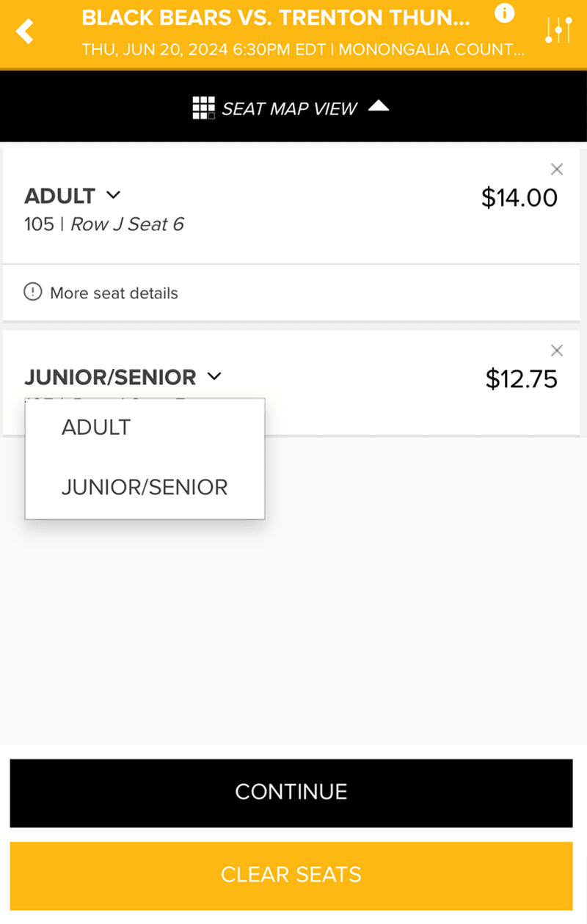Click the Row J Seat 6 text
587x924 pixels.
tap(127, 224)
